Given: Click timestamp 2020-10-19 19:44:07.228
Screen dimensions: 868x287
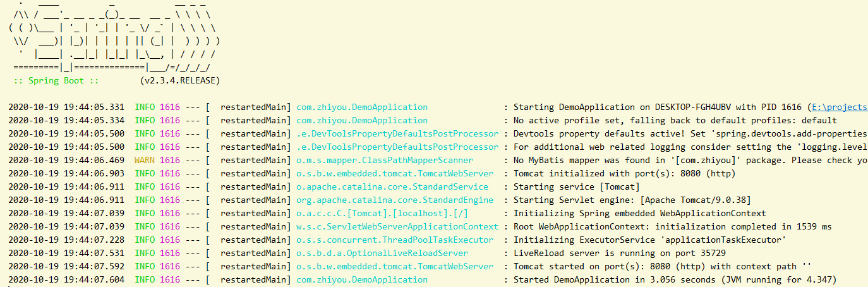Looking at the screenshot, I should [66, 240].
